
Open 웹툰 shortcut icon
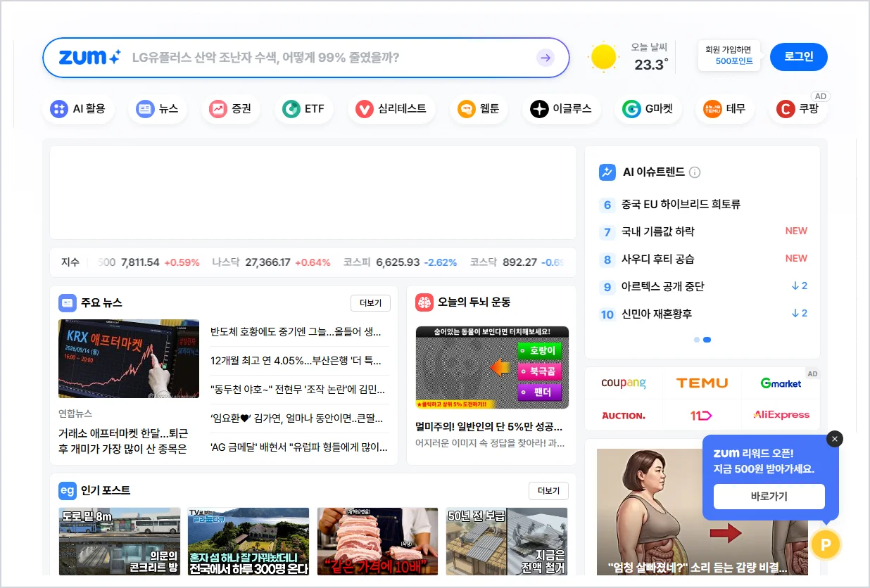tap(466, 109)
